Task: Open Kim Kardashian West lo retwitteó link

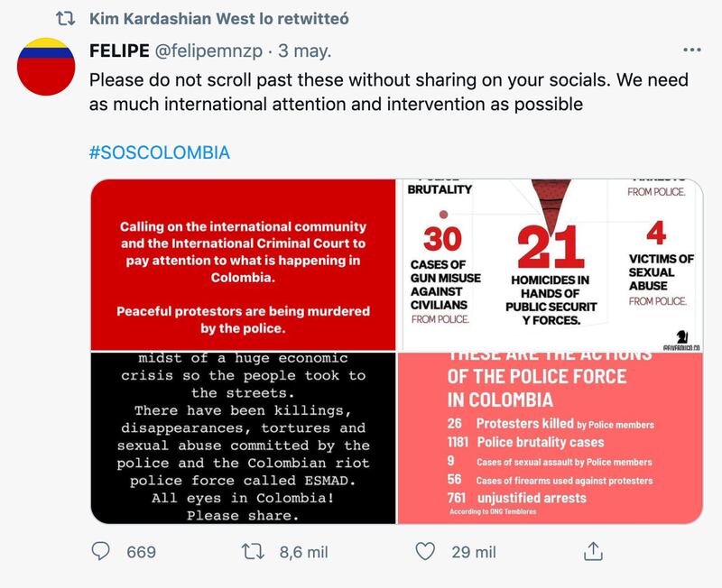Action: tap(219, 19)
